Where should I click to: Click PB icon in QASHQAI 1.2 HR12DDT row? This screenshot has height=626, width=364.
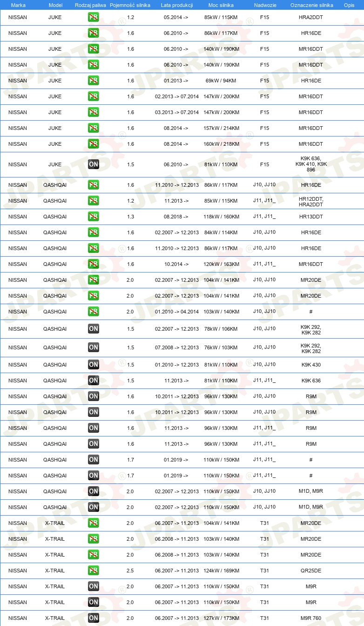pyautogui.click(x=94, y=201)
